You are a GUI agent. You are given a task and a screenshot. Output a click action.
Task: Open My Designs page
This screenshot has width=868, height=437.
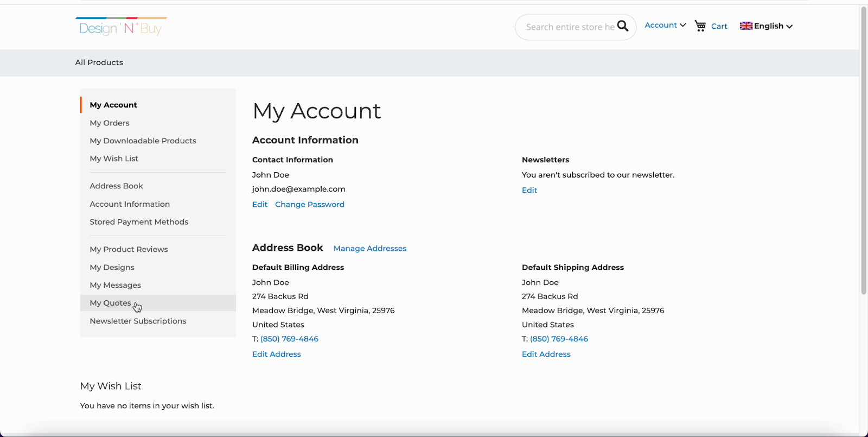(x=112, y=268)
